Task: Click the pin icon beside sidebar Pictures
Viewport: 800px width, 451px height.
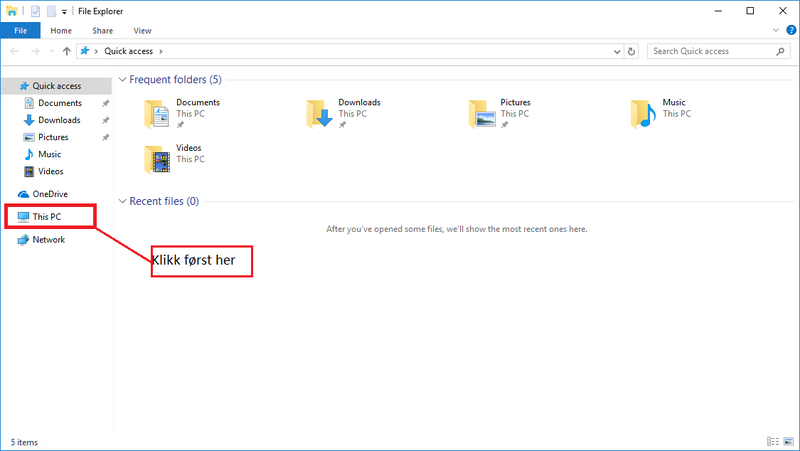Action: (x=106, y=137)
